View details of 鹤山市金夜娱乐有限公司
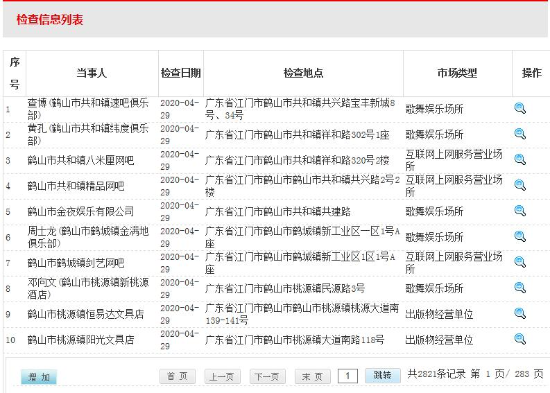The image size is (550, 393). click(x=520, y=211)
